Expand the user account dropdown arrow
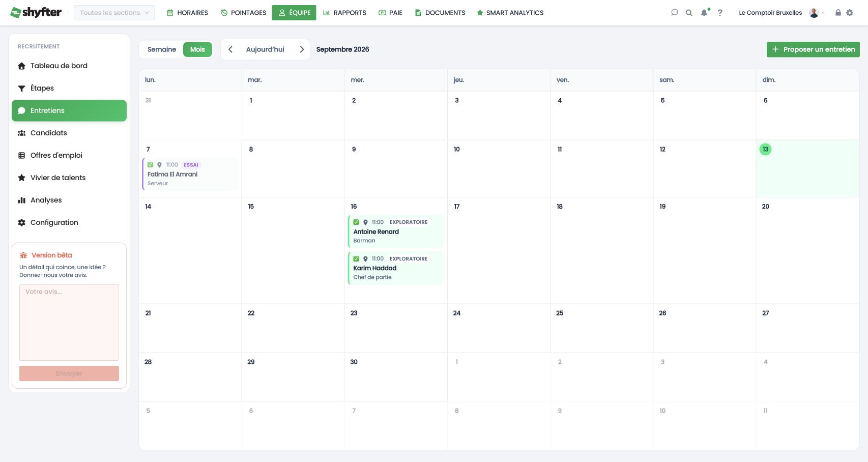 [823, 13]
